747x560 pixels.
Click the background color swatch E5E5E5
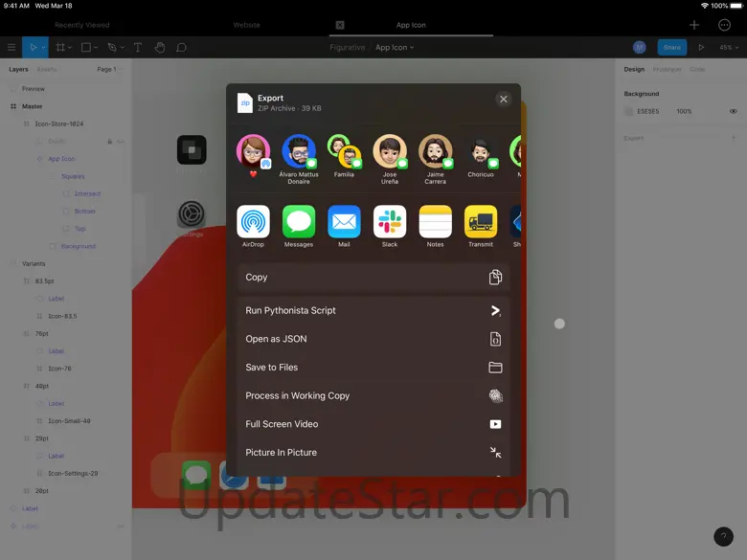pos(629,111)
